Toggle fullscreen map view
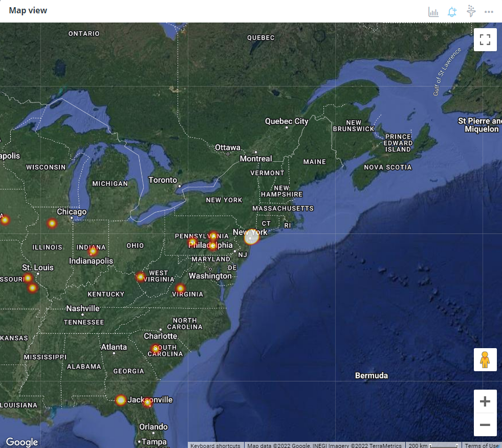Screen dimensions: 502x448 tap(485, 39)
